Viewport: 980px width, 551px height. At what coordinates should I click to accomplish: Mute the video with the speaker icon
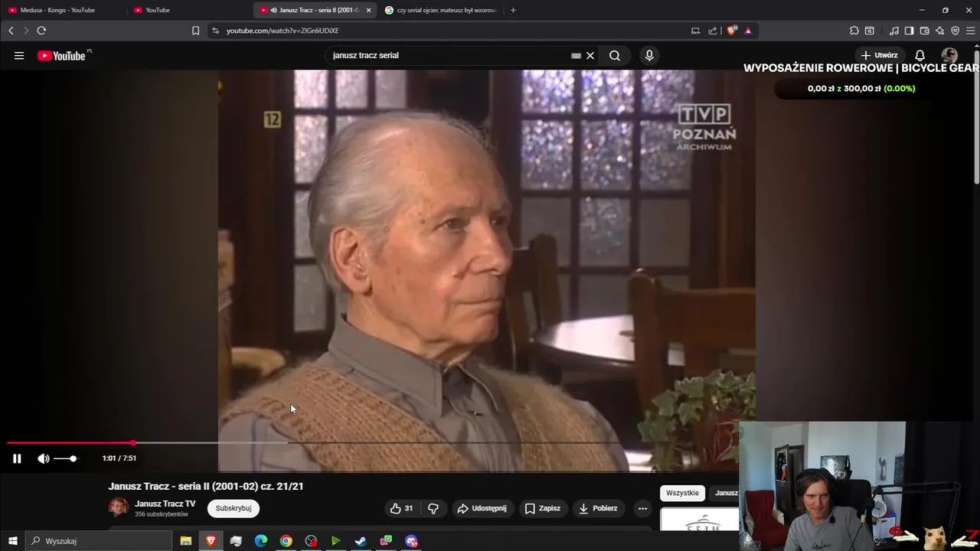(44, 458)
